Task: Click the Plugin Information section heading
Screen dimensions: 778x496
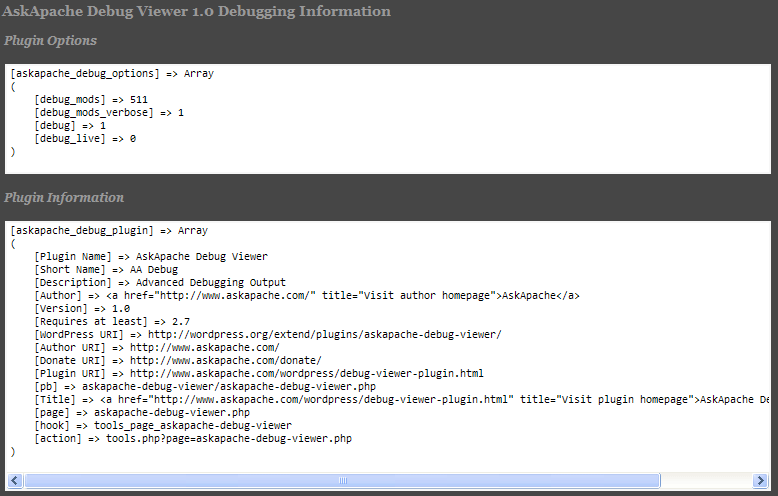Action: point(64,197)
